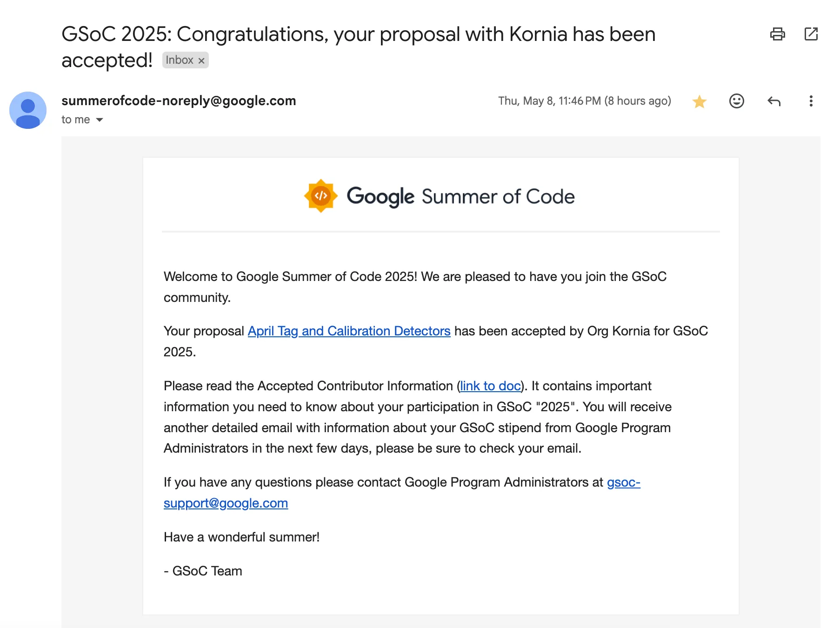Screen dimensions: 840x628
Task: Add an emoji reaction to the message
Action: click(x=736, y=101)
